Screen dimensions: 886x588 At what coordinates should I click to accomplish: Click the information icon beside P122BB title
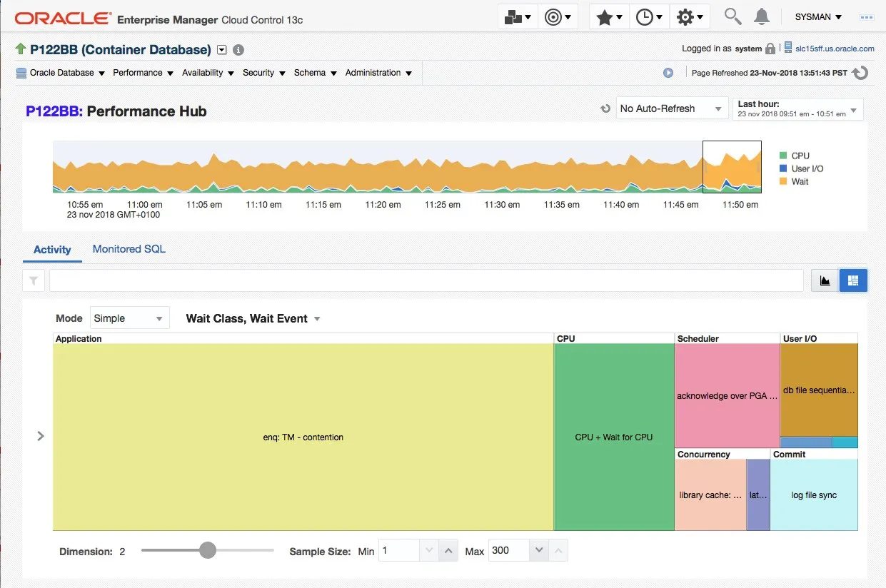pyautogui.click(x=238, y=50)
